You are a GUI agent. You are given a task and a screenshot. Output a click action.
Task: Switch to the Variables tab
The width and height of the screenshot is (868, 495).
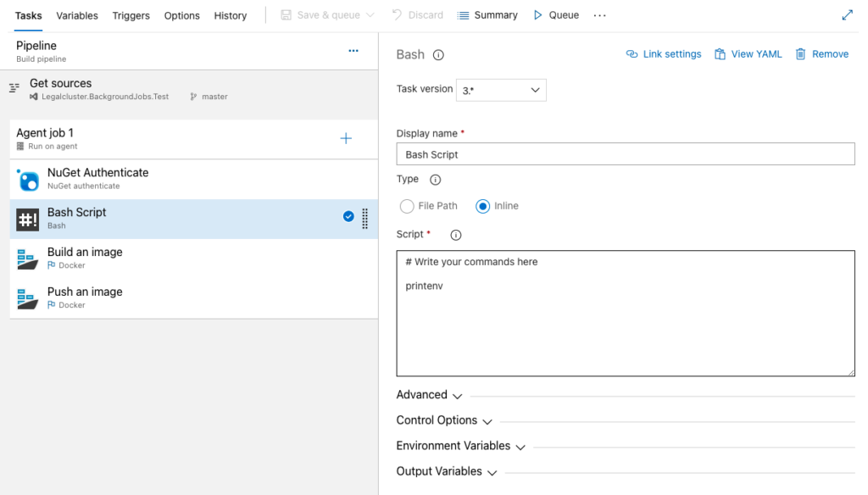pos(77,14)
